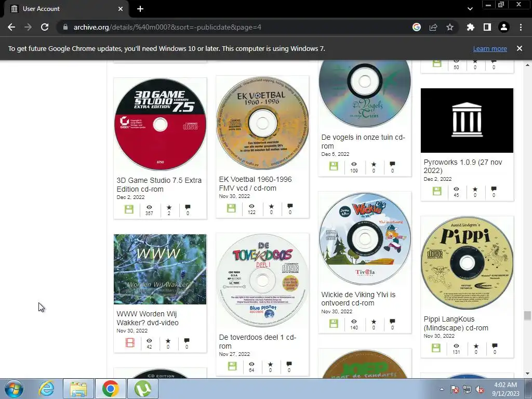Open Pippi LangKous (Mindscape) cd-rom title
This screenshot has width=532, height=399.
[456, 323]
